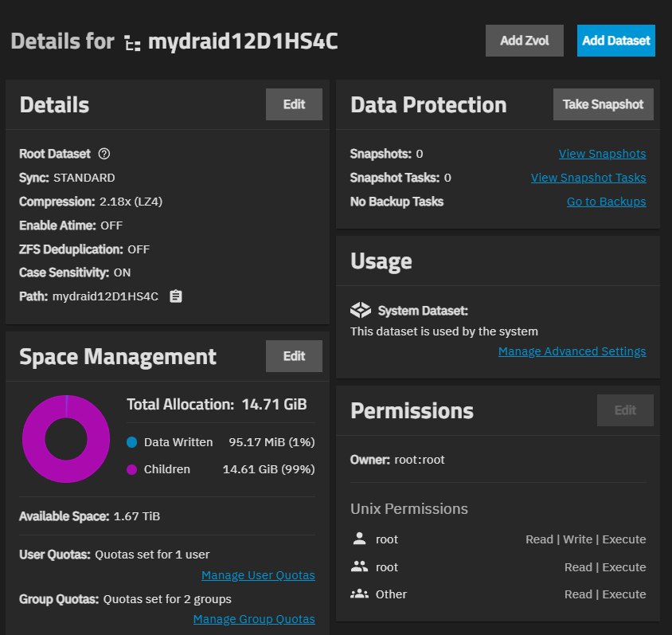The image size is (672, 635).
Task: Edit the Details card settings
Action: click(294, 104)
